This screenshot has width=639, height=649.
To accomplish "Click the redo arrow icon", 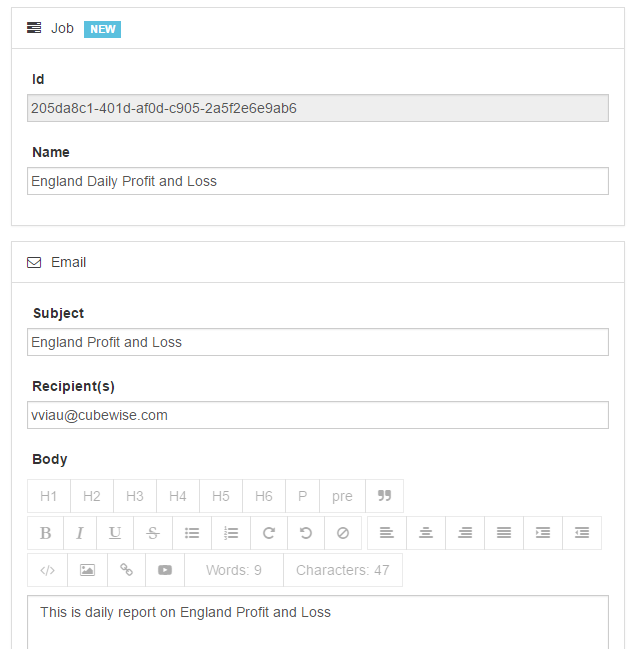I will click(x=269, y=533).
